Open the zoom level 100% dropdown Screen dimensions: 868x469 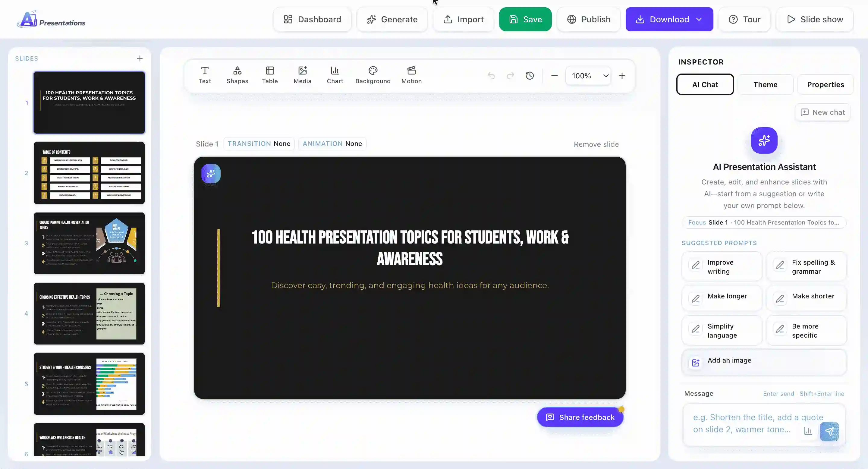[588, 76]
